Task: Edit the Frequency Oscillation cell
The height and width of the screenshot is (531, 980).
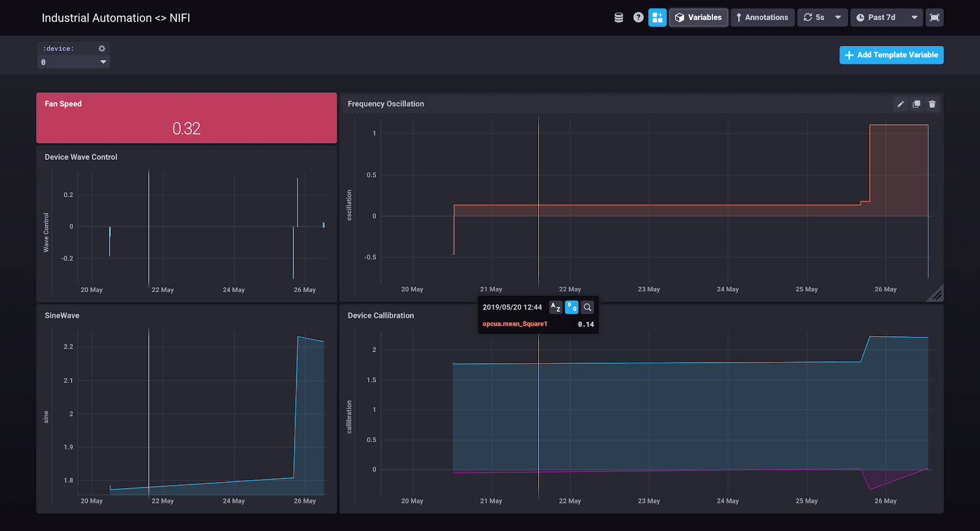Action: click(900, 104)
